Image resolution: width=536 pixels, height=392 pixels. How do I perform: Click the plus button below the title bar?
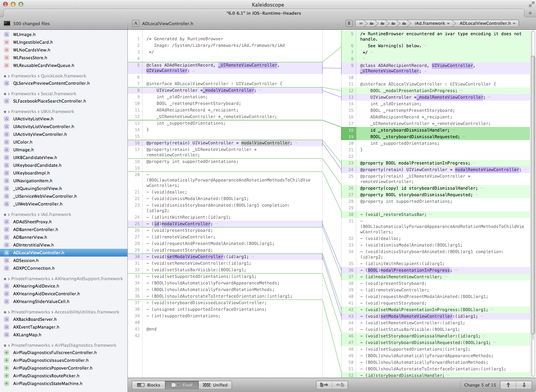[530, 13]
